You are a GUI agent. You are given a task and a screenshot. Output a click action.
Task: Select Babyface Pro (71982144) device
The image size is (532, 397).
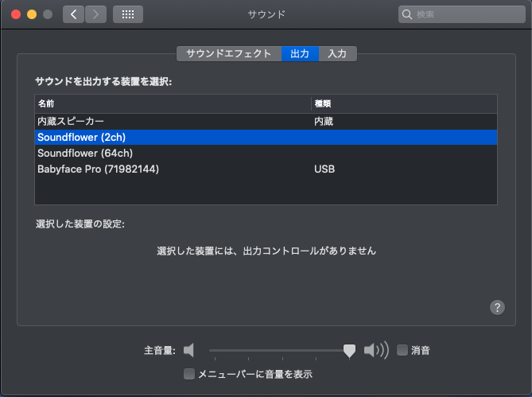(266, 169)
